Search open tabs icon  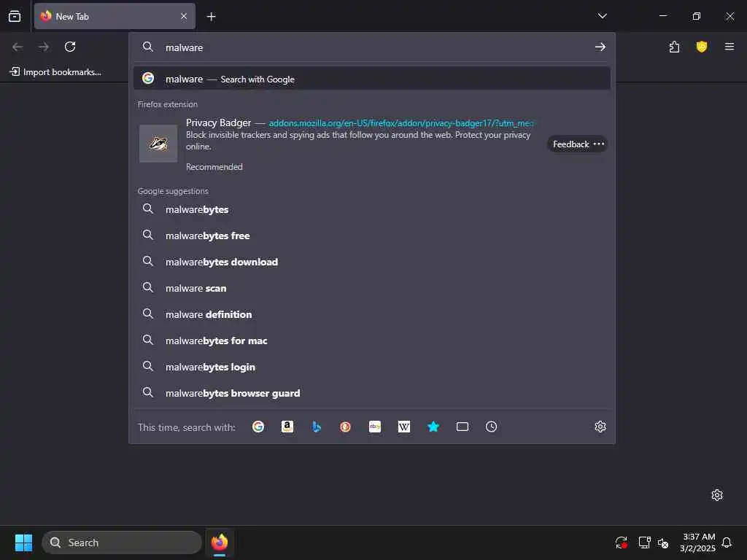462,427
